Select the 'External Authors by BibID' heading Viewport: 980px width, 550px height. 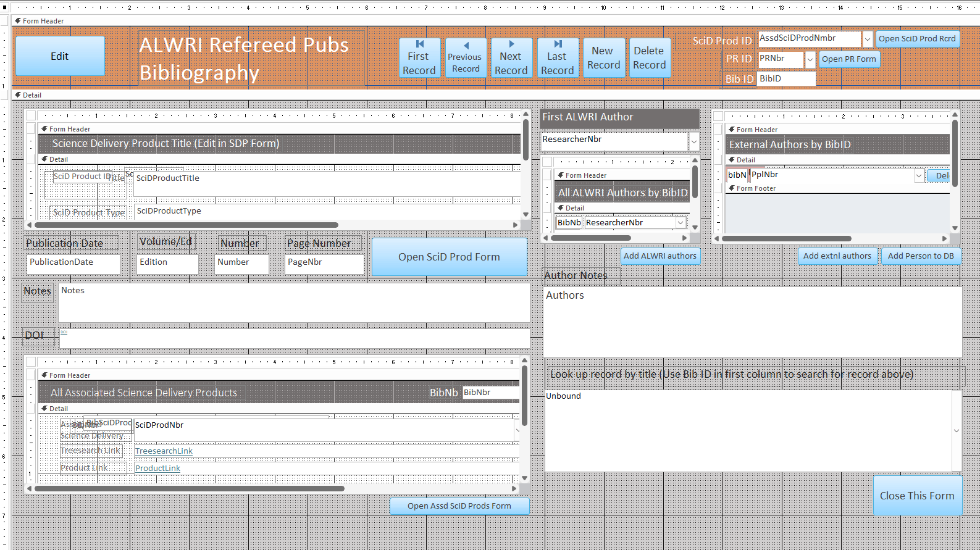(x=790, y=145)
